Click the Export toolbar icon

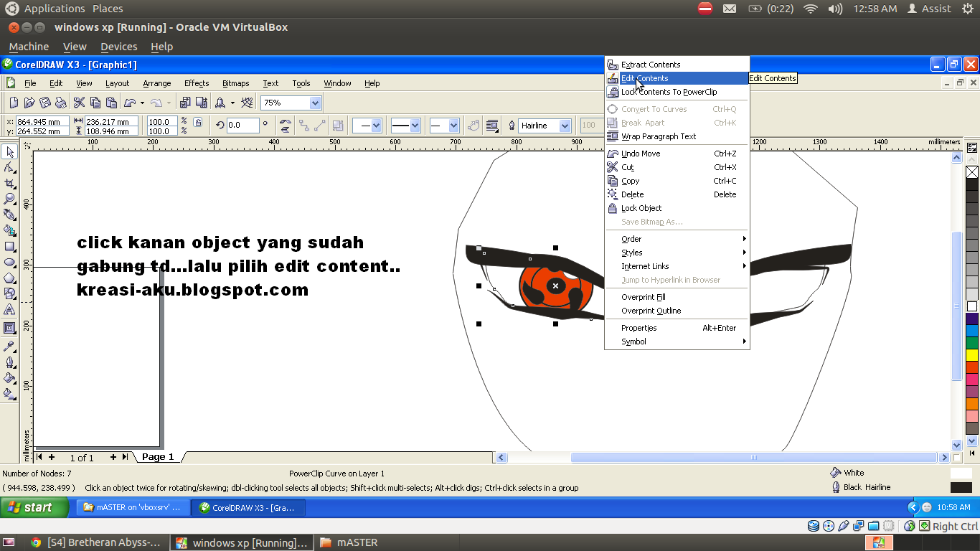click(202, 103)
